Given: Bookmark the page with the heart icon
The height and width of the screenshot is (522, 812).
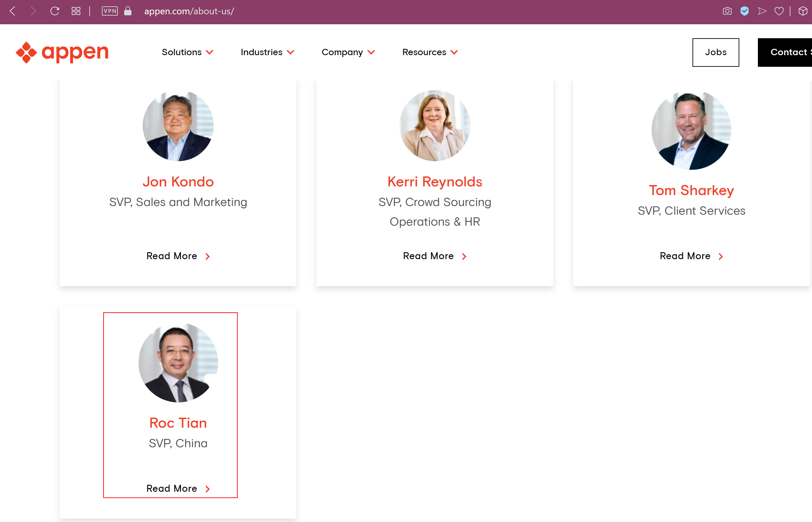Looking at the screenshot, I should (779, 11).
